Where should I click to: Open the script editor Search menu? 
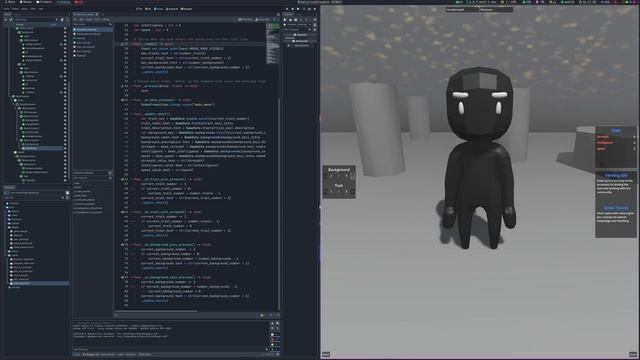pyautogui.click(x=89, y=19)
